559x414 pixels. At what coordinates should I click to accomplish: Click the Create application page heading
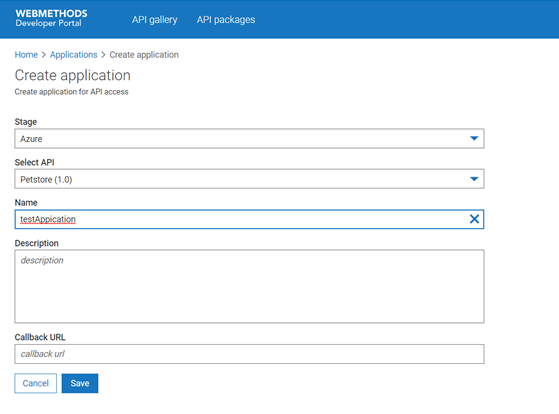73,75
